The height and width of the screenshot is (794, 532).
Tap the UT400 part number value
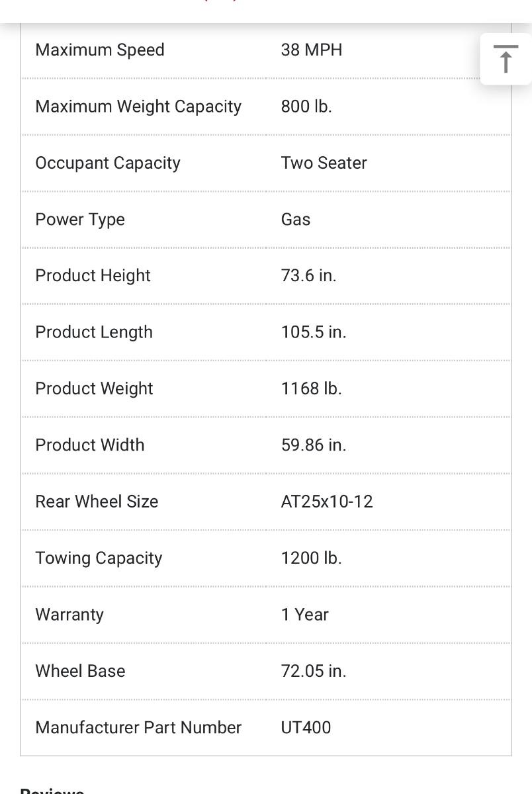pos(306,728)
